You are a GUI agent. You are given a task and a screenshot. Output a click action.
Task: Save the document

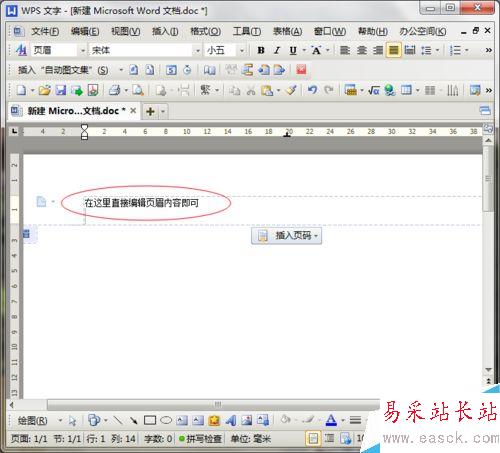pos(61,90)
